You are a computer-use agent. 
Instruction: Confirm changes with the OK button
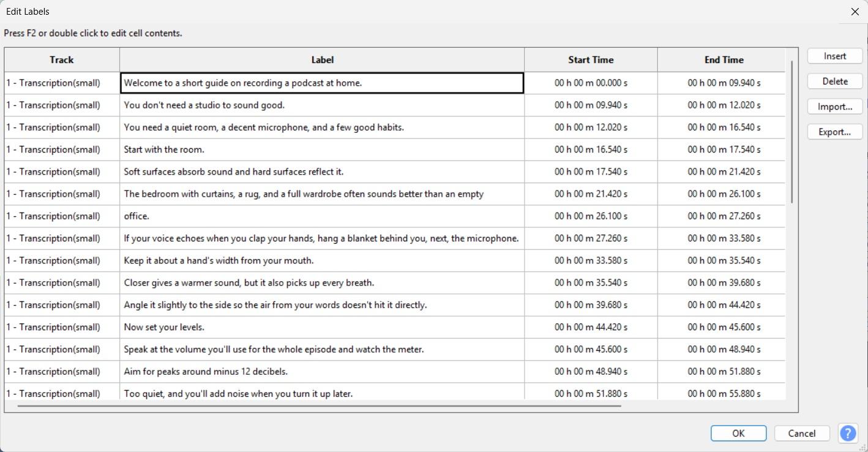[x=738, y=433]
